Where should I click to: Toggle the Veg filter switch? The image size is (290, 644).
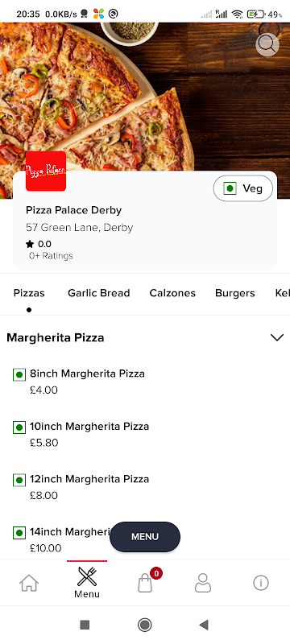(242, 188)
